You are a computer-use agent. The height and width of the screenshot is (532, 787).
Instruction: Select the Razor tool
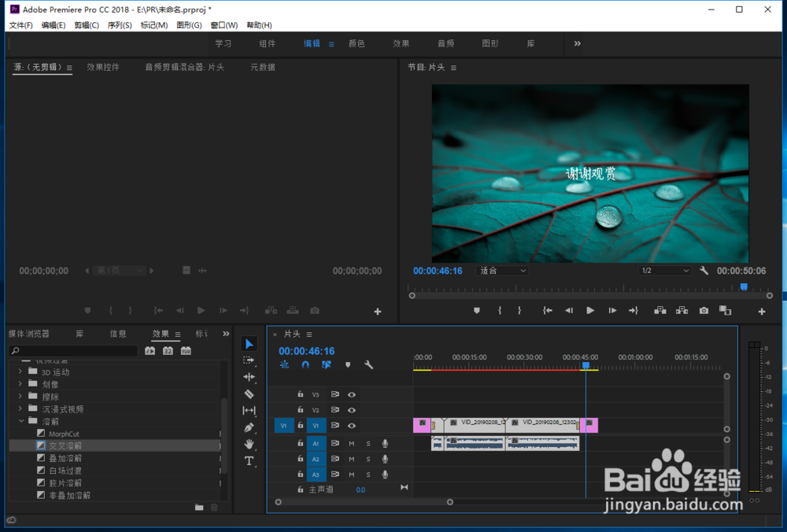pos(249,394)
